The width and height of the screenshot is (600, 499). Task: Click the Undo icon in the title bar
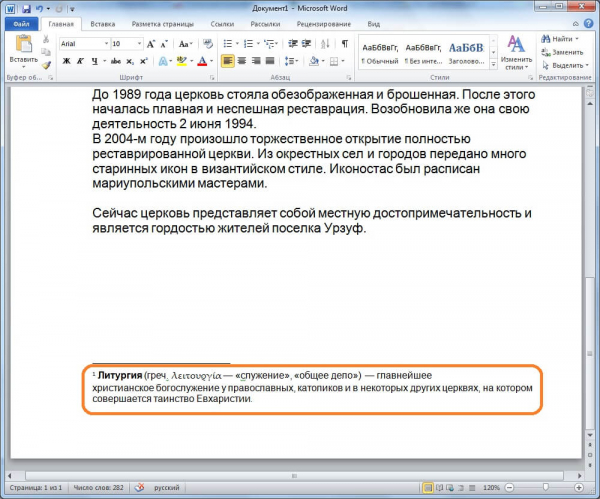[x=39, y=8]
